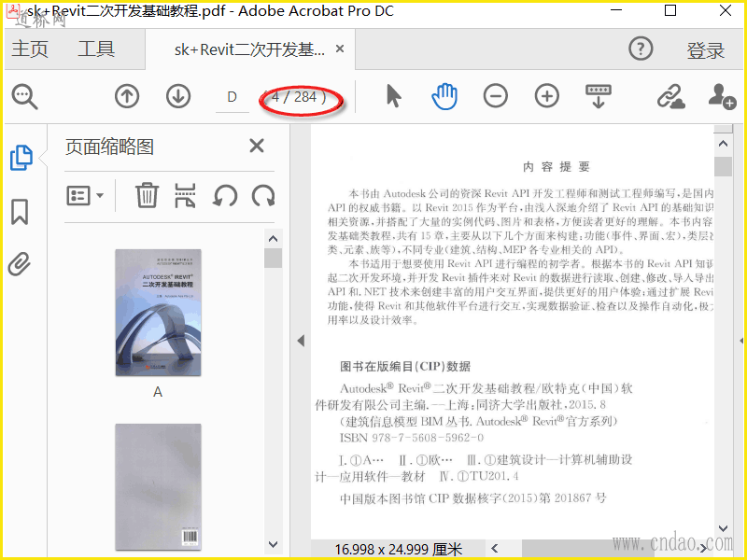Click the add person share icon
This screenshot has height=560, width=747.
(x=722, y=97)
